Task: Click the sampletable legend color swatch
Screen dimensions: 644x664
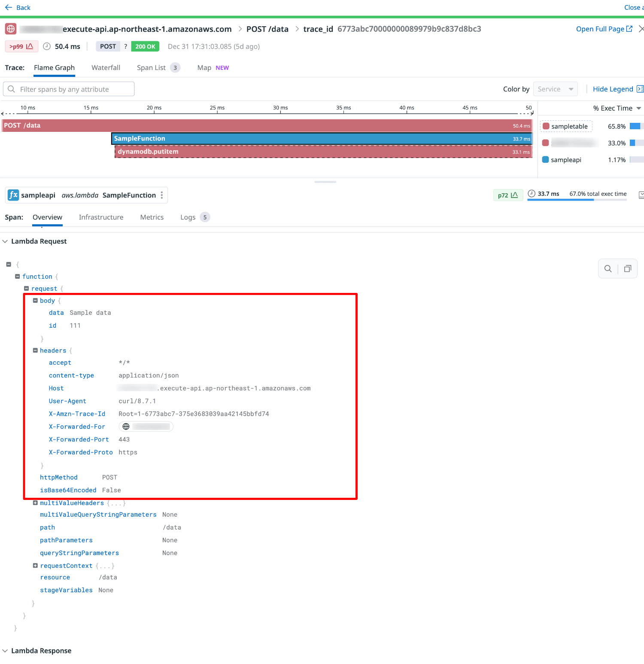Action: [x=546, y=126]
